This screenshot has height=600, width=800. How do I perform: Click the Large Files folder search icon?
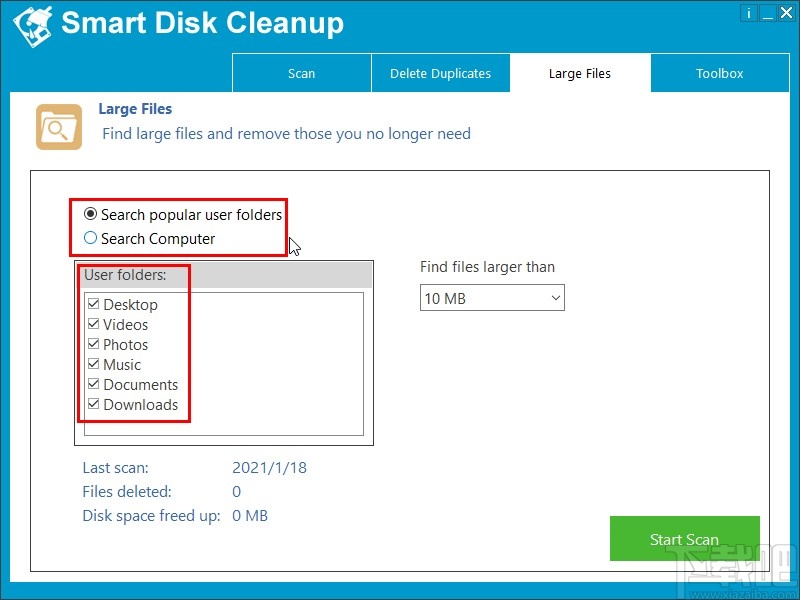click(x=59, y=127)
